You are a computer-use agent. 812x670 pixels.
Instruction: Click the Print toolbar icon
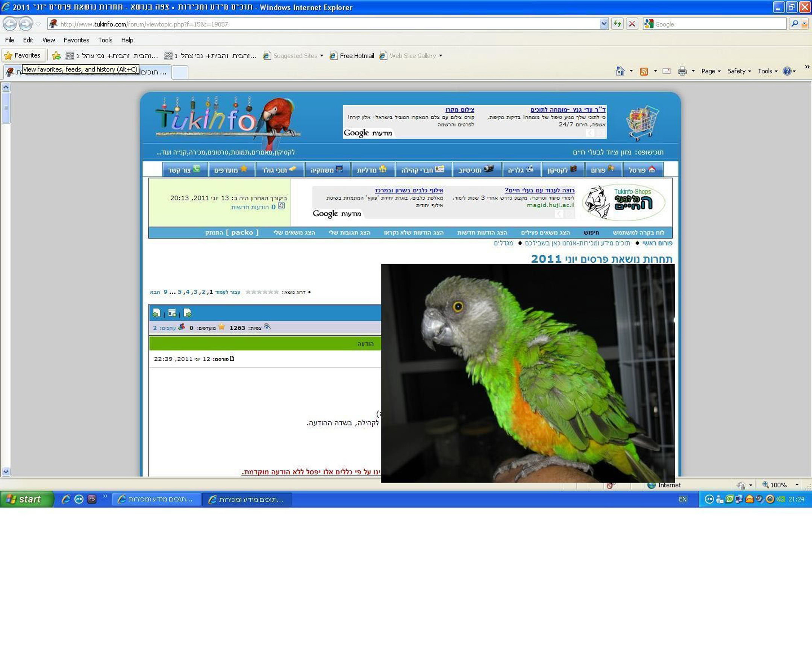pos(682,71)
